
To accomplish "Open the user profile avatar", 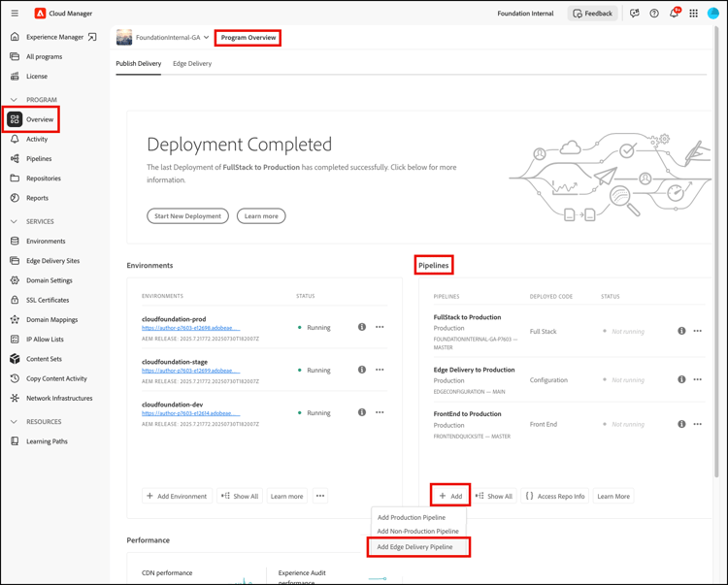I will pos(713,14).
